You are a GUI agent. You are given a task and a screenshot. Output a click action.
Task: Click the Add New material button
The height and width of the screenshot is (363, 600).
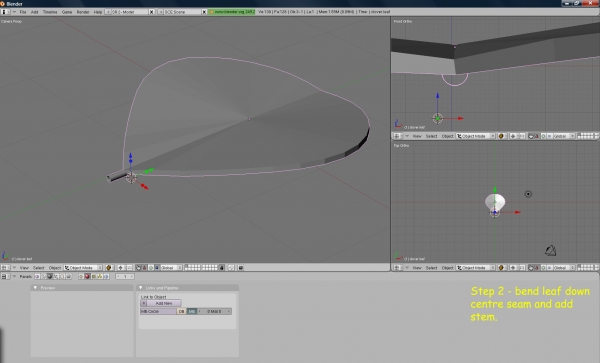164,303
